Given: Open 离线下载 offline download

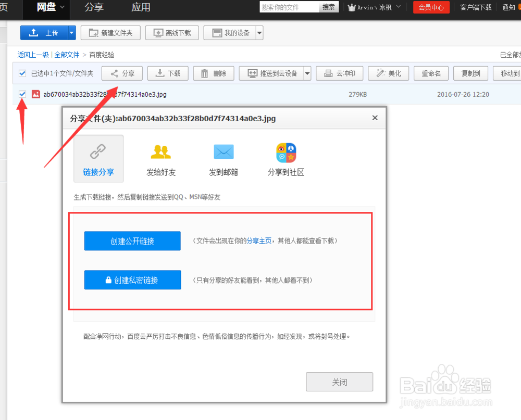Looking at the screenshot, I should pyautogui.click(x=172, y=33).
